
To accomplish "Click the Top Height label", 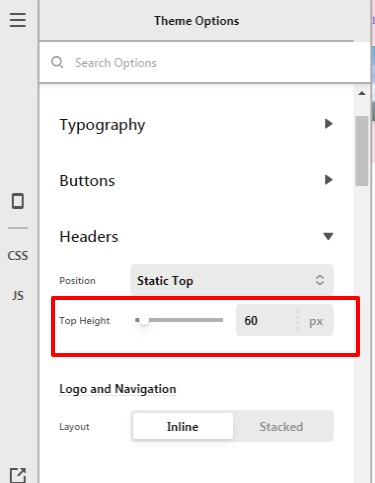I will coord(85,321).
